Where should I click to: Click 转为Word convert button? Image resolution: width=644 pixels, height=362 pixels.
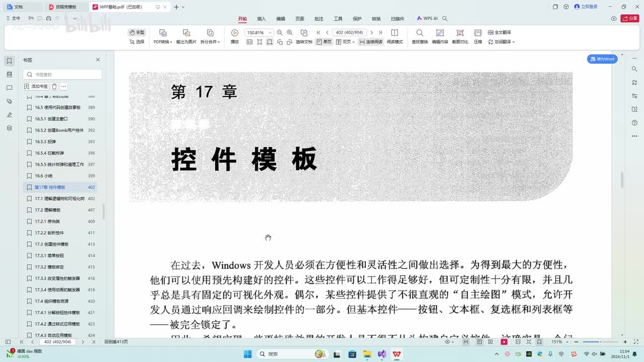point(602,59)
